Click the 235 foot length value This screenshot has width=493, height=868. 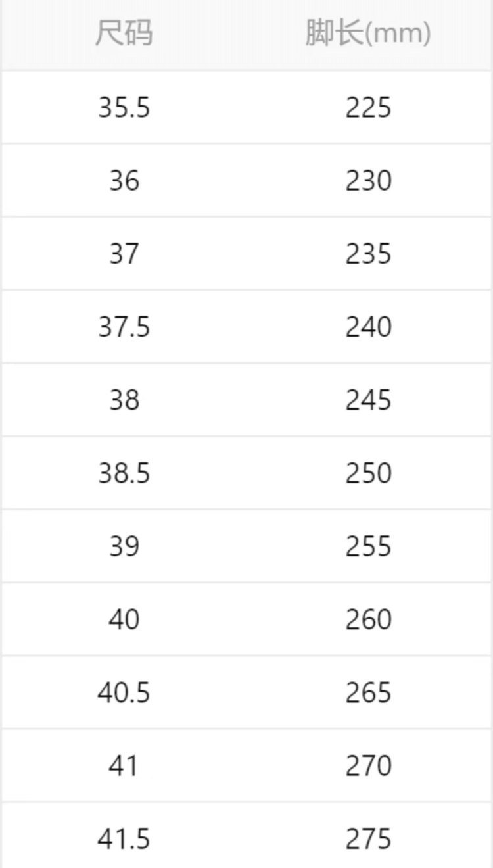pyautogui.click(x=368, y=253)
